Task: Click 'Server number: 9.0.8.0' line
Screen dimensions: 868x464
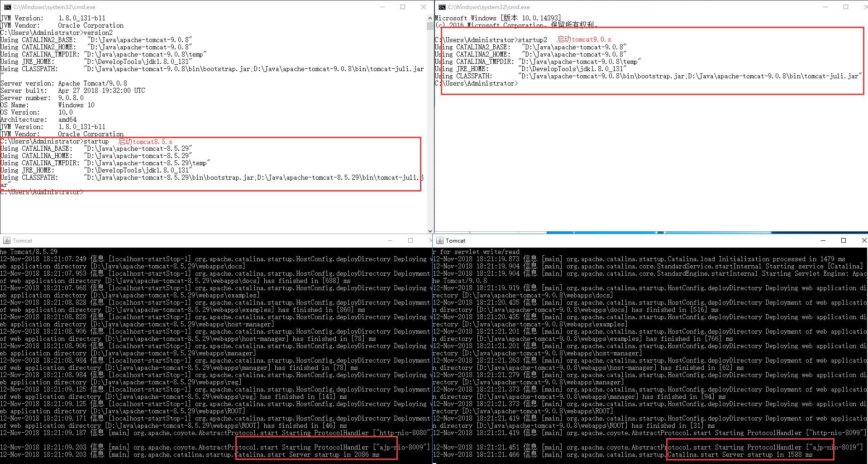Action: coord(42,98)
